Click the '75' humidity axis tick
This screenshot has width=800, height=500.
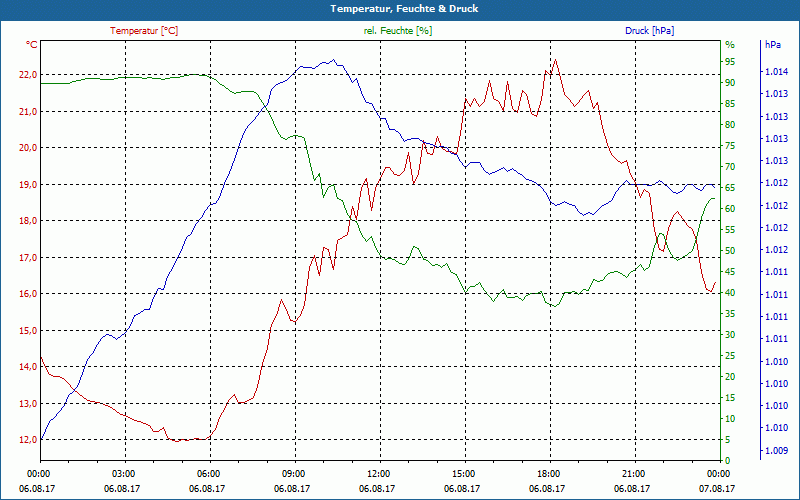(730, 146)
